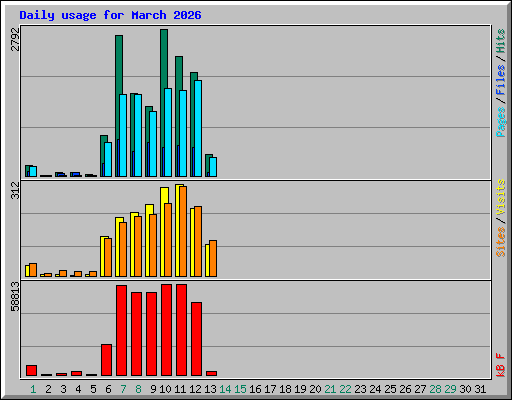Click day 20 on the date axis
The image size is (512, 400).
(x=315, y=389)
